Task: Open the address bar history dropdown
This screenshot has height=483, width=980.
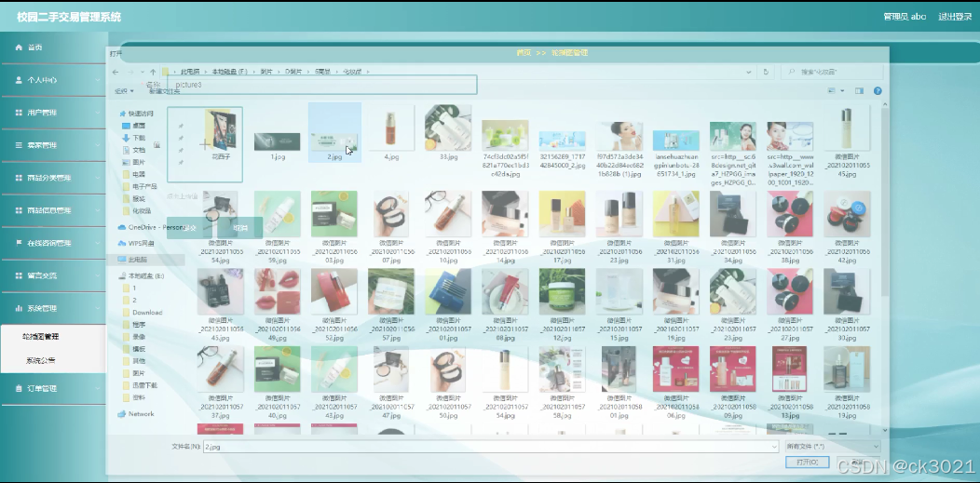Action: tap(749, 72)
